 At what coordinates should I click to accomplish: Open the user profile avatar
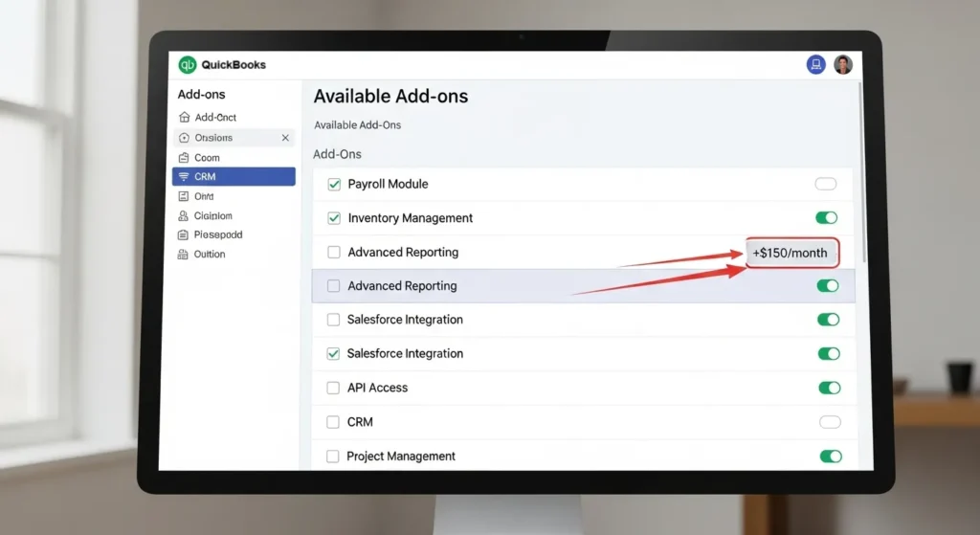click(x=843, y=65)
